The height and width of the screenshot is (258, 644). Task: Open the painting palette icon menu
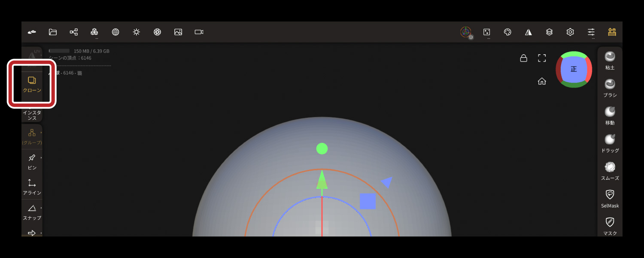point(507,32)
